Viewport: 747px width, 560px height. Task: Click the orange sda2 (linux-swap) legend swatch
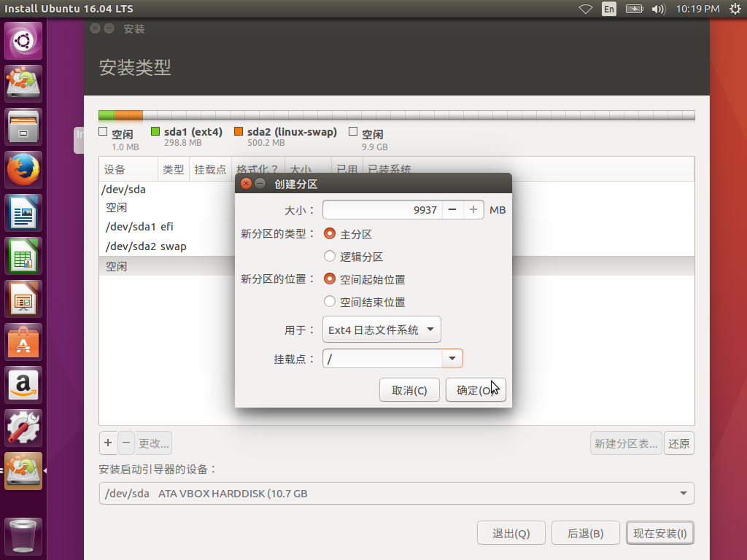tap(239, 131)
